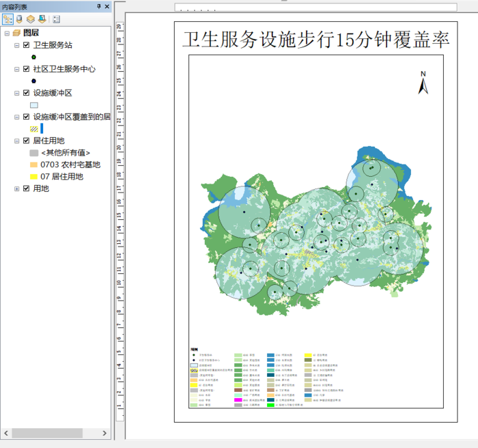The height and width of the screenshot is (448, 478).
Task: Click the 0703 农村宅基地 label
Action: (x=70, y=165)
